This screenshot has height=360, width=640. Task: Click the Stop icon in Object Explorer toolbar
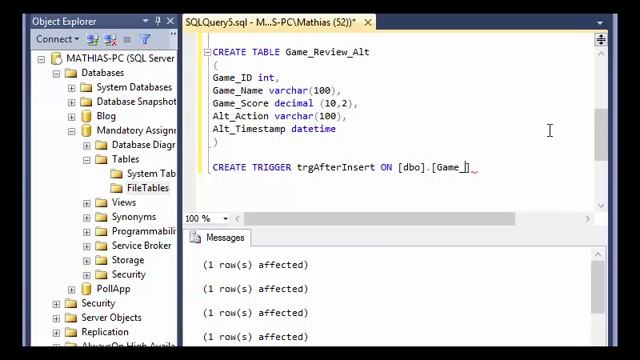click(x=127, y=40)
